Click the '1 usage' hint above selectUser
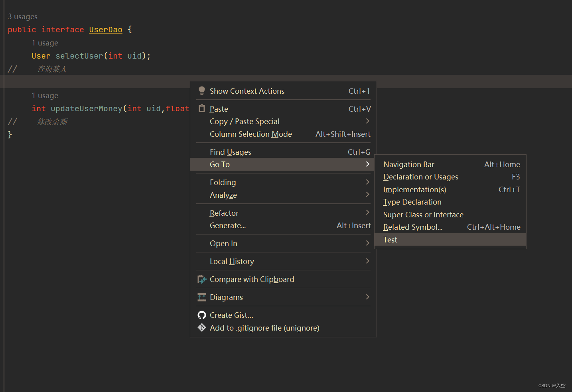The width and height of the screenshot is (572, 392). [45, 43]
